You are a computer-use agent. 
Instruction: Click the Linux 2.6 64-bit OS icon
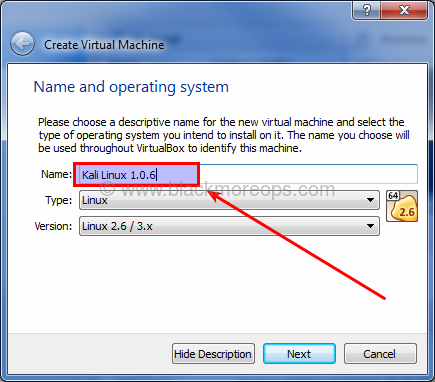point(402,206)
